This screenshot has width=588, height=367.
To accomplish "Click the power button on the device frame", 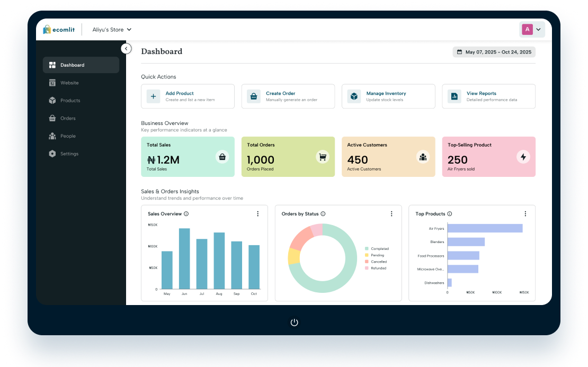I will 295,323.
